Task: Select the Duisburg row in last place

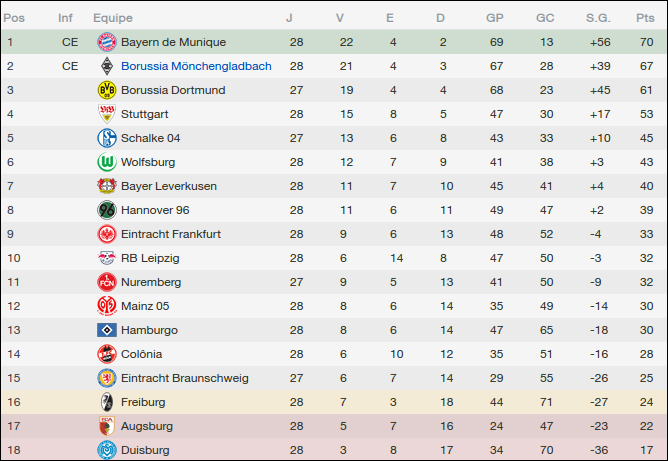Action: 334,450
